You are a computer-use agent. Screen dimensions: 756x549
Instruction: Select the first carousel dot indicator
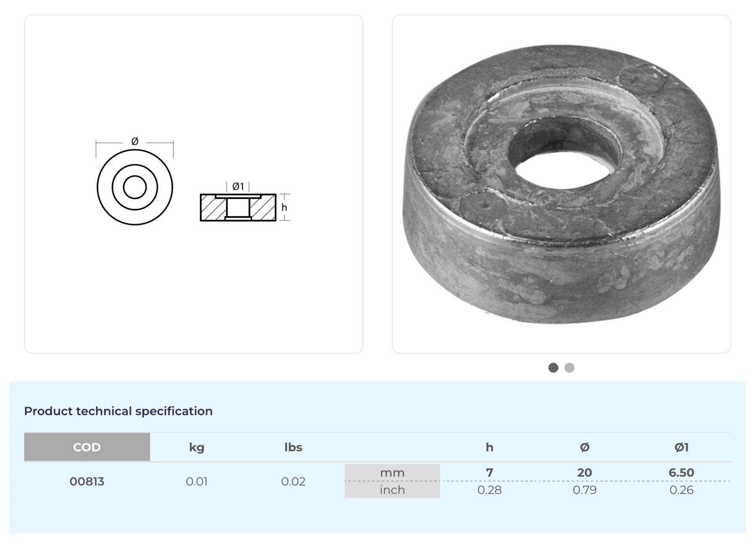click(553, 368)
